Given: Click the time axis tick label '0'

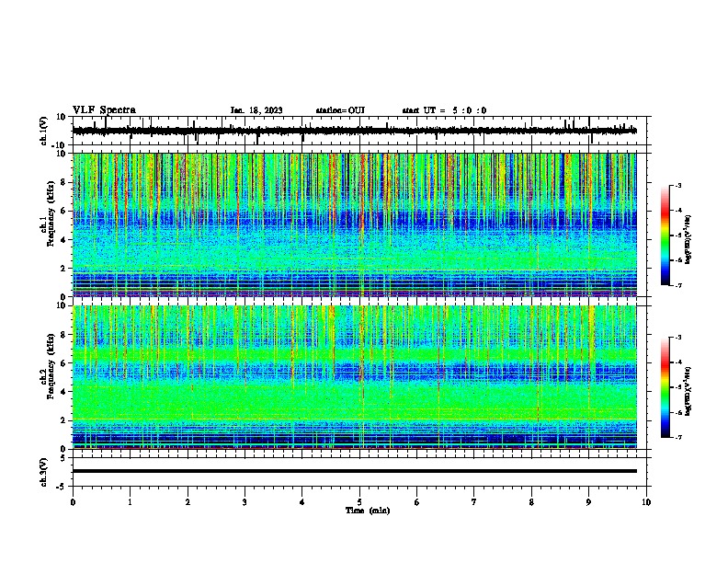Looking at the screenshot, I should pyautogui.click(x=73, y=502).
